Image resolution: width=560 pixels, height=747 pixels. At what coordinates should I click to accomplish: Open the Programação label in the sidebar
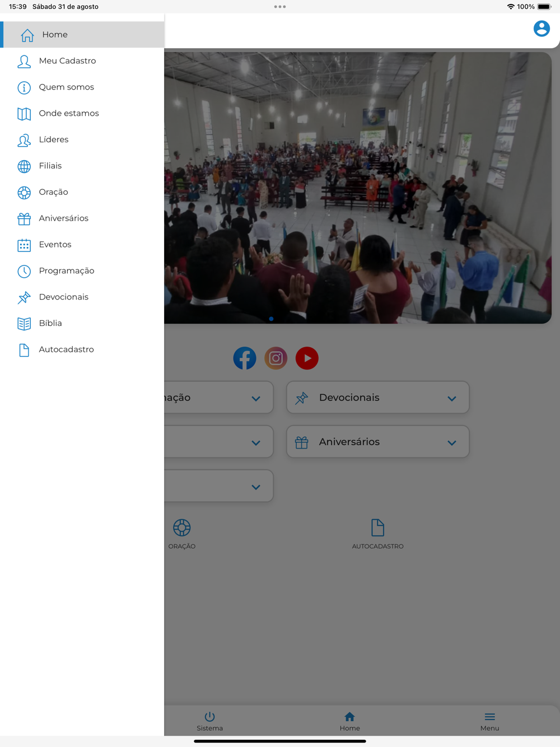[x=67, y=271]
